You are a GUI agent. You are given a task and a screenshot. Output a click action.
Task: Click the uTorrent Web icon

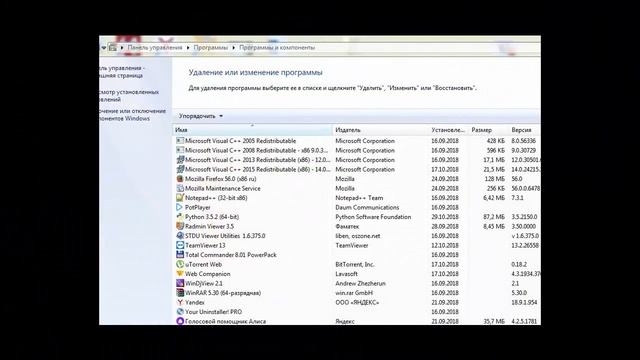pyautogui.click(x=180, y=264)
